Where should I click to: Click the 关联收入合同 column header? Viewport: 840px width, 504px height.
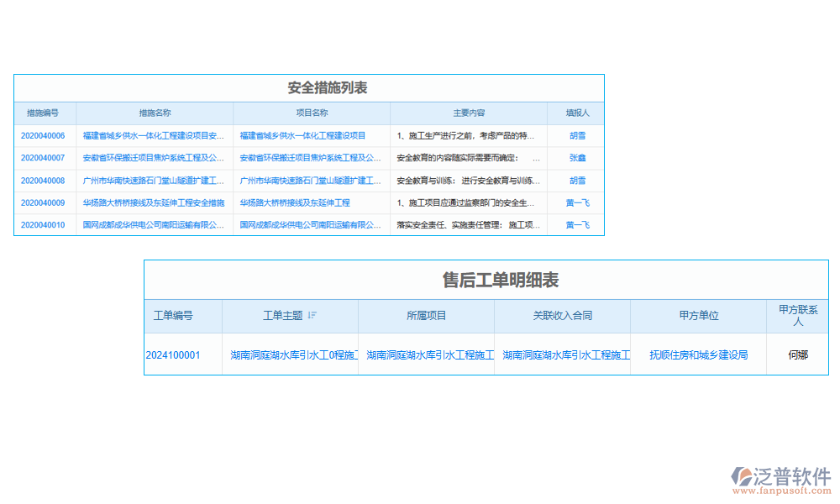[x=562, y=316]
